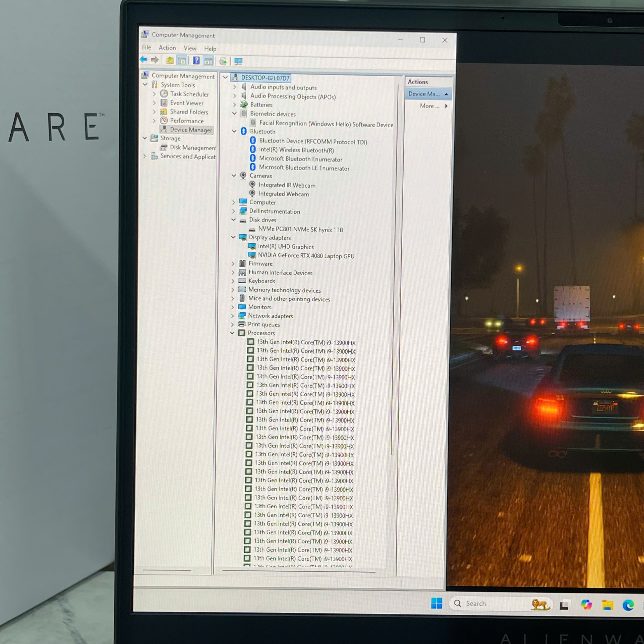Click the Update driver toolbar icon
The image size is (644, 644).
coord(223,61)
